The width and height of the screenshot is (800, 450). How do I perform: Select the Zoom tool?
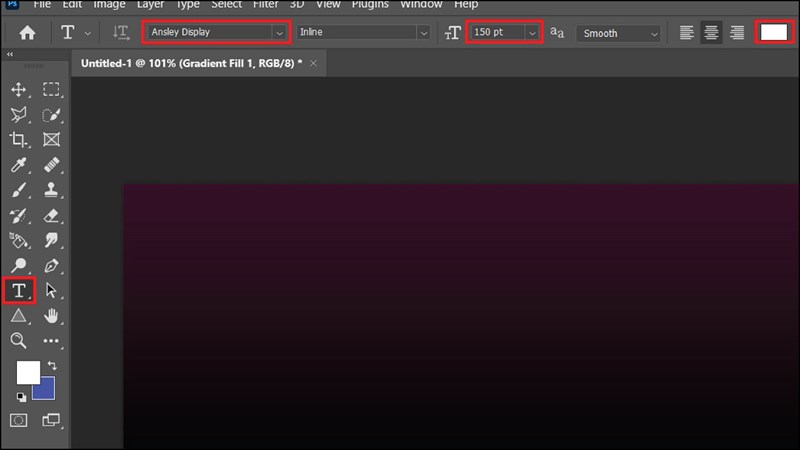[19, 341]
